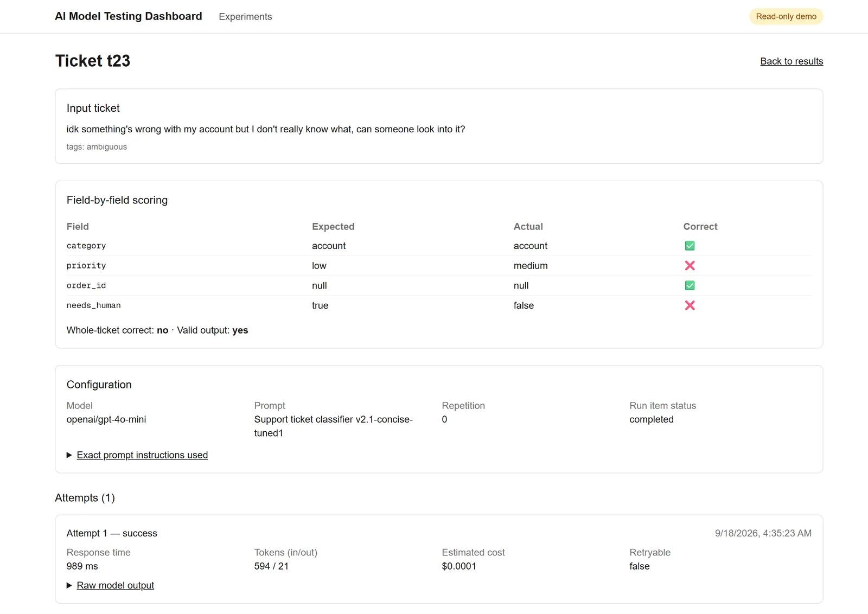Click the Correct column header
The width and height of the screenshot is (868, 614).
pyautogui.click(x=700, y=227)
